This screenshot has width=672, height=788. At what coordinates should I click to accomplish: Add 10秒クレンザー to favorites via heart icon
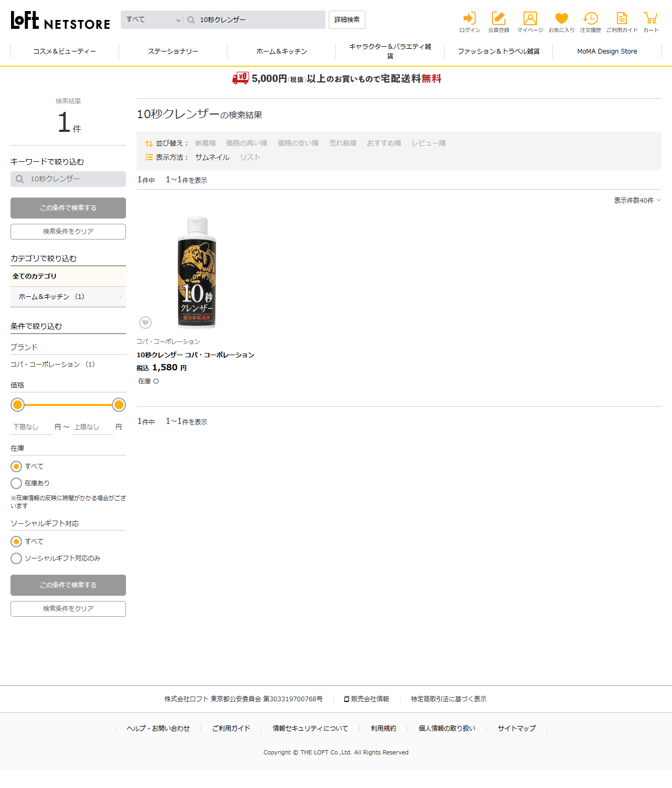[x=145, y=322]
